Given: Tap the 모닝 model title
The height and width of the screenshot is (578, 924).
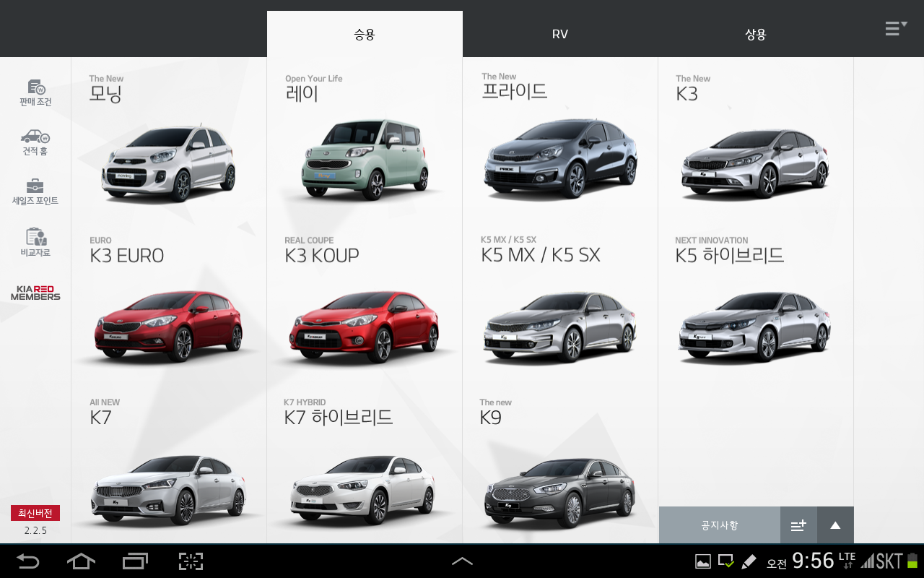Looking at the screenshot, I should click(105, 94).
